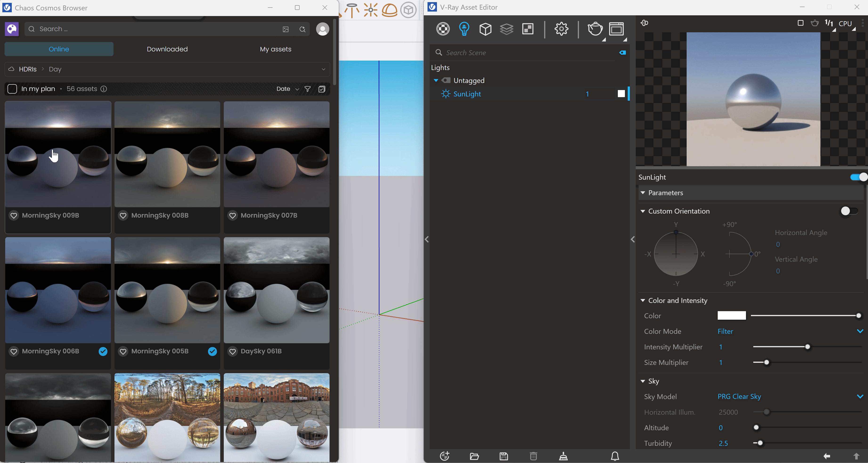This screenshot has width=868, height=463.
Task: Adjust the Turbidity slider handle
Action: (760, 443)
